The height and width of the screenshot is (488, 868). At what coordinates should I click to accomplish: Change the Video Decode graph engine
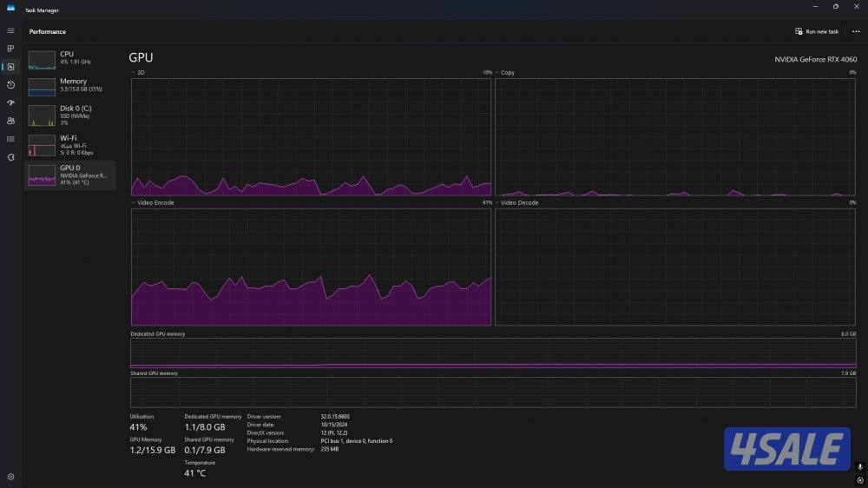pyautogui.click(x=517, y=202)
